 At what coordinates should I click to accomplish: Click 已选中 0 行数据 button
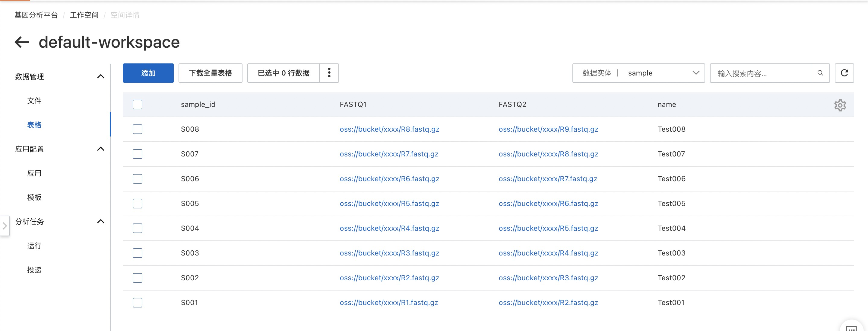284,73
